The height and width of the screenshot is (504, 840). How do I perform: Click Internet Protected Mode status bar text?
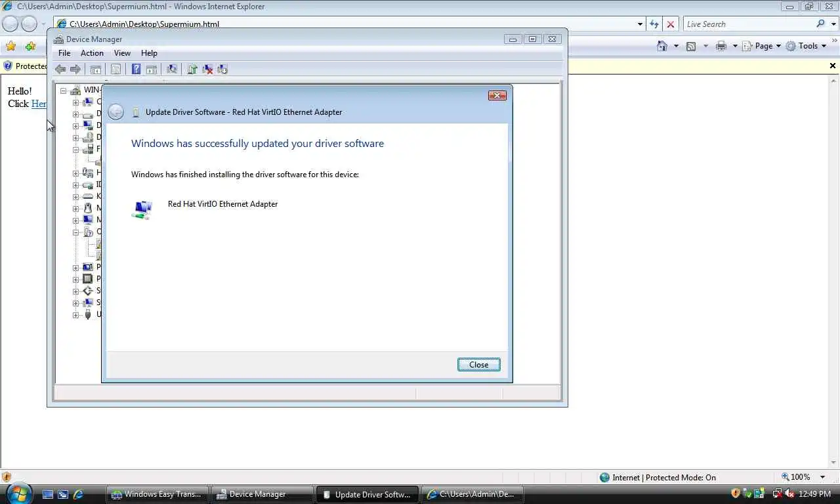tap(663, 477)
